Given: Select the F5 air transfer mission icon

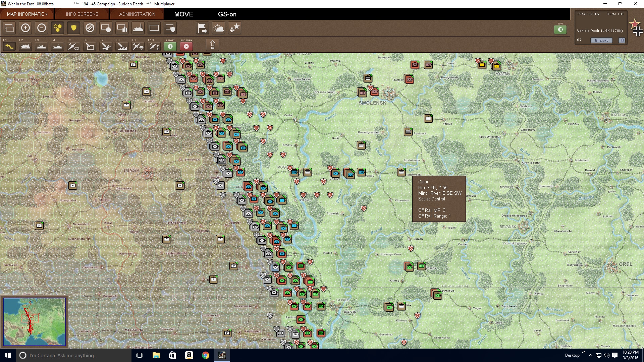Looking at the screenshot, I should tap(73, 46).
